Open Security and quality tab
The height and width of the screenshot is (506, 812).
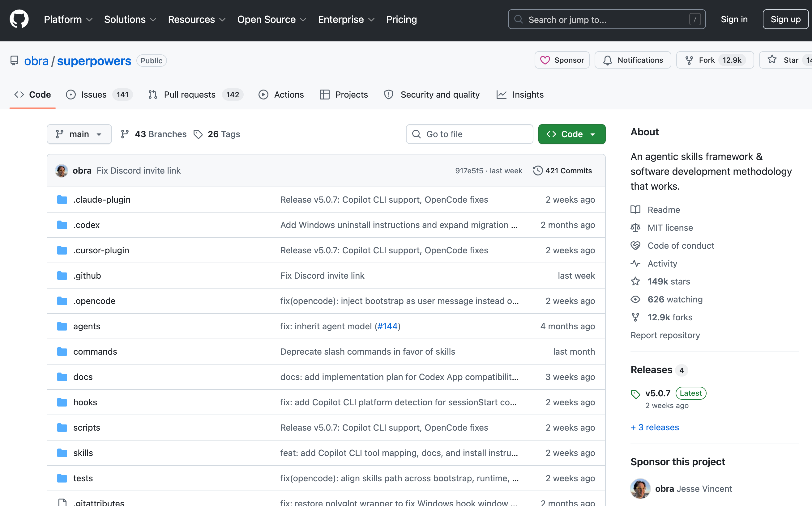point(432,95)
